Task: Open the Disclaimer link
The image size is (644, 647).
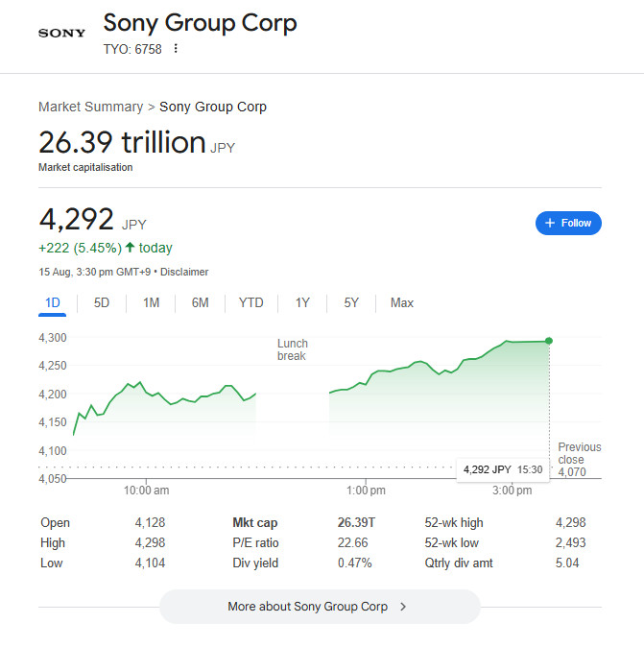Action: (x=184, y=272)
